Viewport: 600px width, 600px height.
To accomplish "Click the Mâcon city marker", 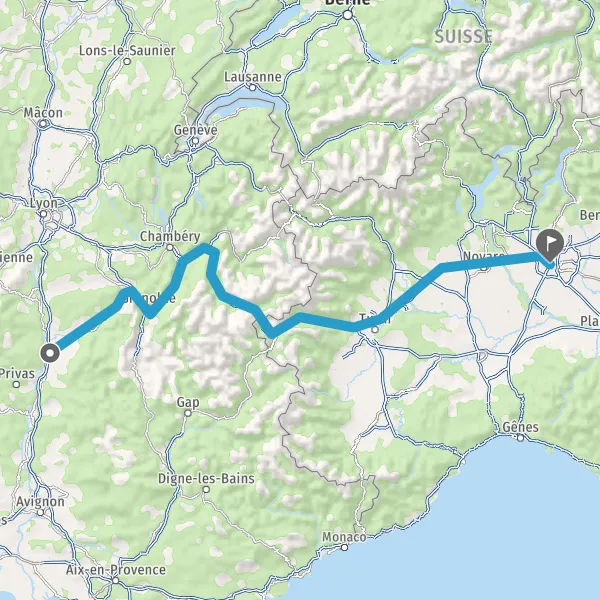I will tap(43, 124).
